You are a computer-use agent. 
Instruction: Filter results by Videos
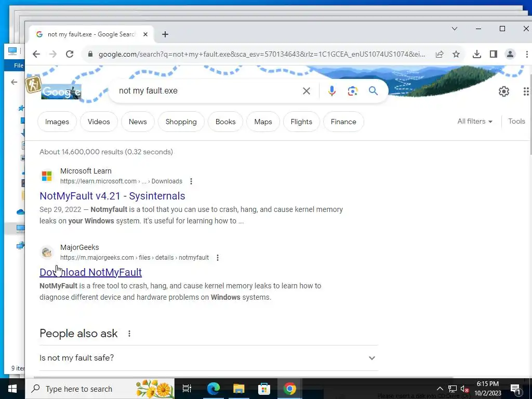pyautogui.click(x=99, y=122)
